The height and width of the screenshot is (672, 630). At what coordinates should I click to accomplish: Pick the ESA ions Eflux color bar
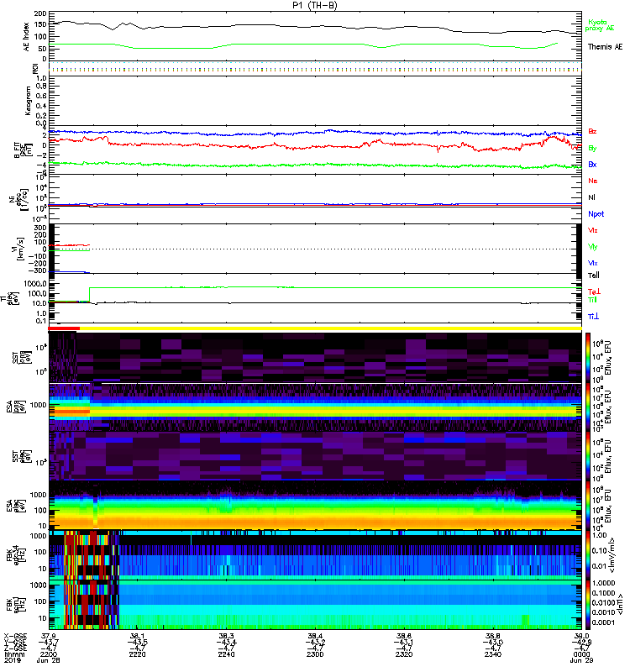[588, 407]
